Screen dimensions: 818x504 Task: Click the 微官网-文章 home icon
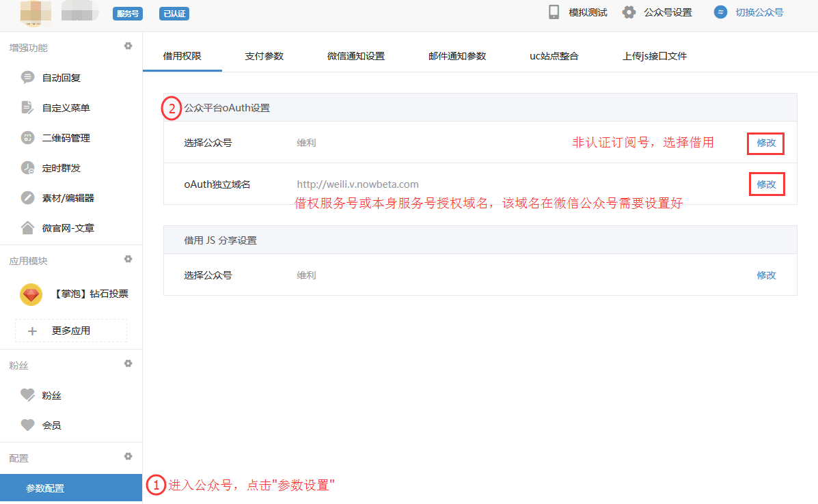pos(27,228)
